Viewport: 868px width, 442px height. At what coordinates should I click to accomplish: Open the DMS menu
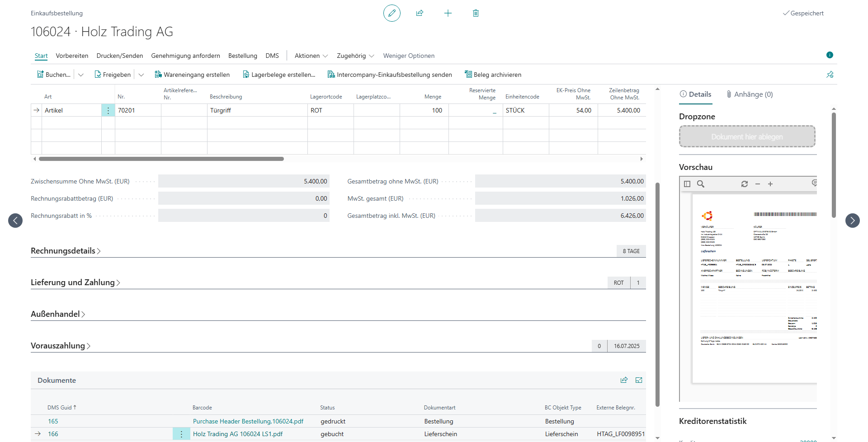(272, 56)
